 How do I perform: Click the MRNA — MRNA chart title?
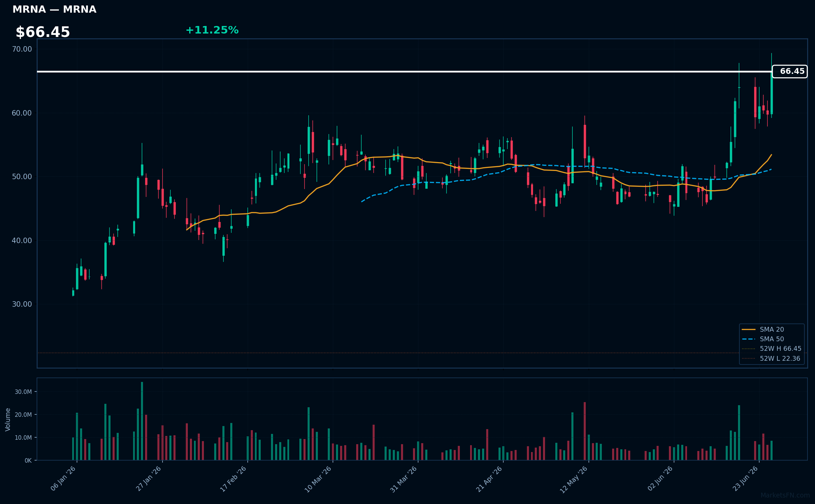point(54,10)
